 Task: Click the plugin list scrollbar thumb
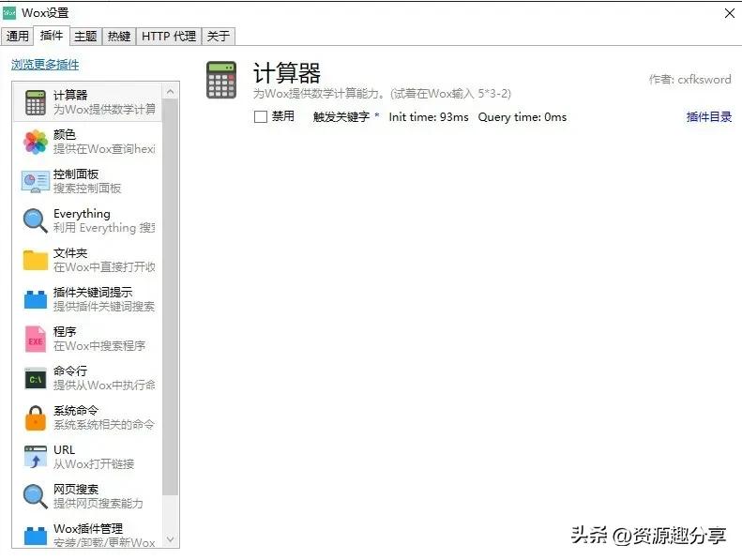171,296
